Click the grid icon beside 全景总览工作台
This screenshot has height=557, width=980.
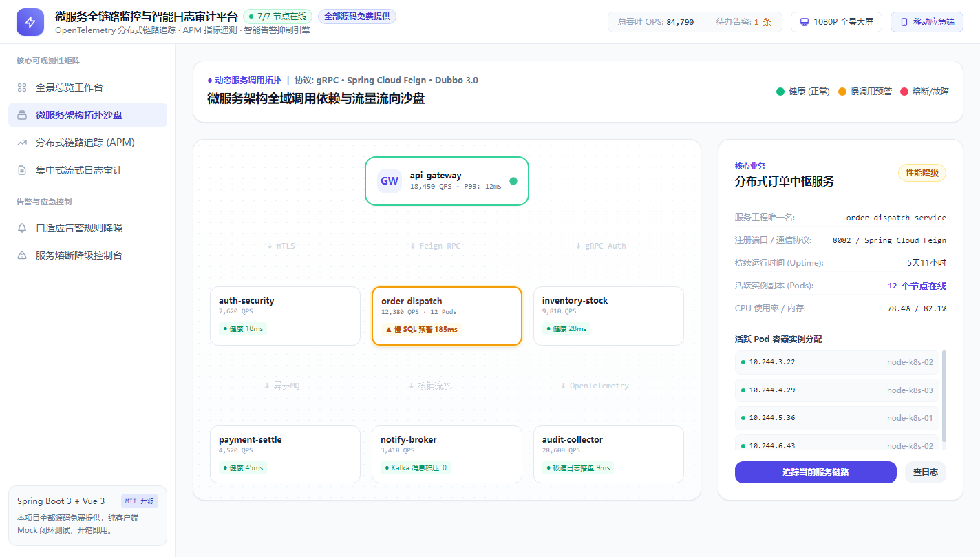pyautogui.click(x=22, y=87)
